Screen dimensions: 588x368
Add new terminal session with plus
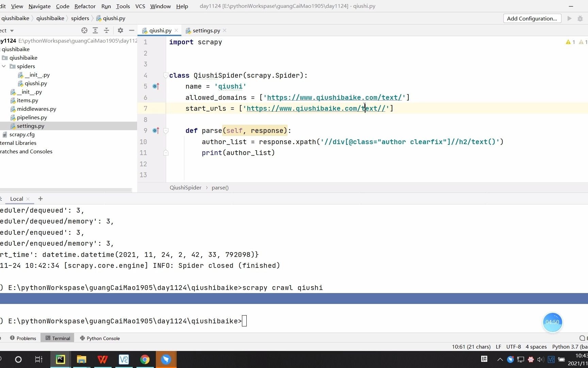click(x=40, y=199)
